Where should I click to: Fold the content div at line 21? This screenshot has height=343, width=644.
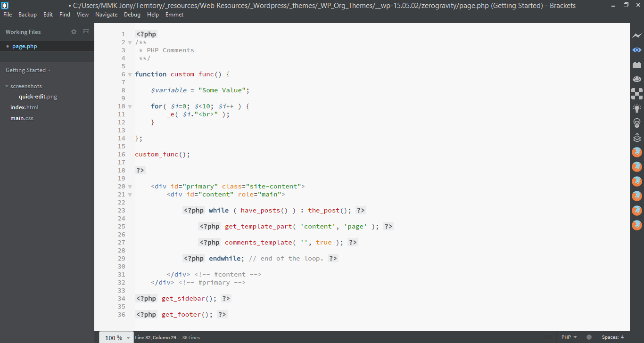pyautogui.click(x=130, y=195)
